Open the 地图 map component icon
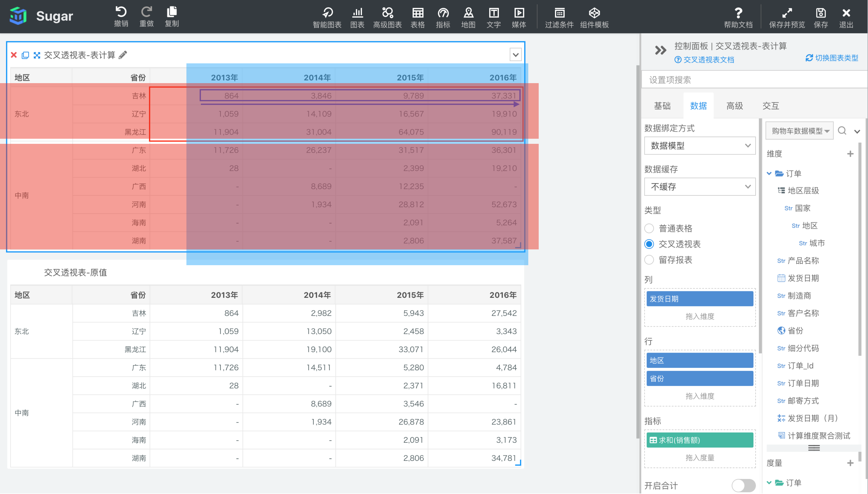Screen dimensions: 868x494 coord(468,18)
